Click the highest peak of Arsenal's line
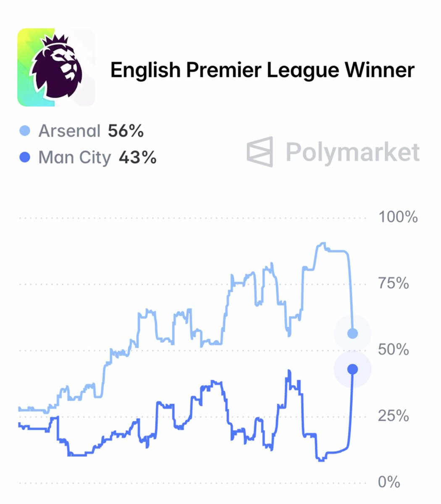The width and height of the screenshot is (441, 504). [x=323, y=243]
